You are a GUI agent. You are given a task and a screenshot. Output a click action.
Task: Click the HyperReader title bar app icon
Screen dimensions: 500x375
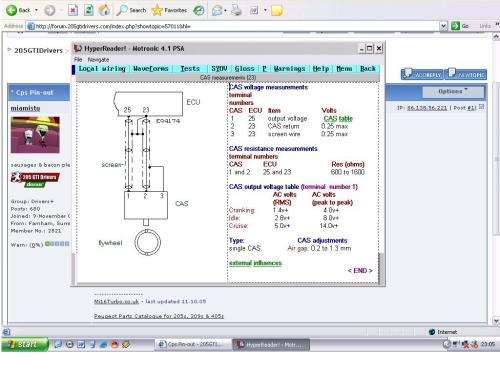click(78, 49)
